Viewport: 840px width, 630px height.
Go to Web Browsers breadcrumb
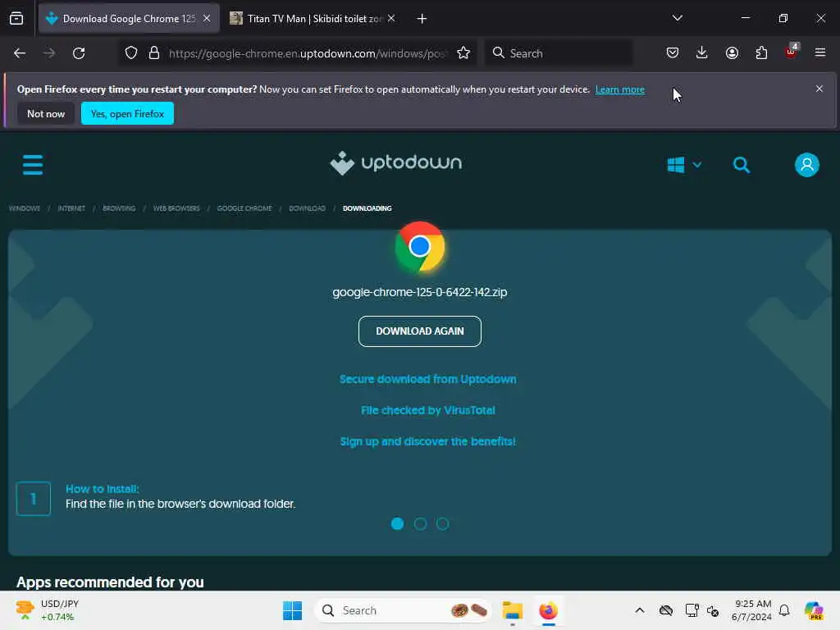tap(176, 208)
